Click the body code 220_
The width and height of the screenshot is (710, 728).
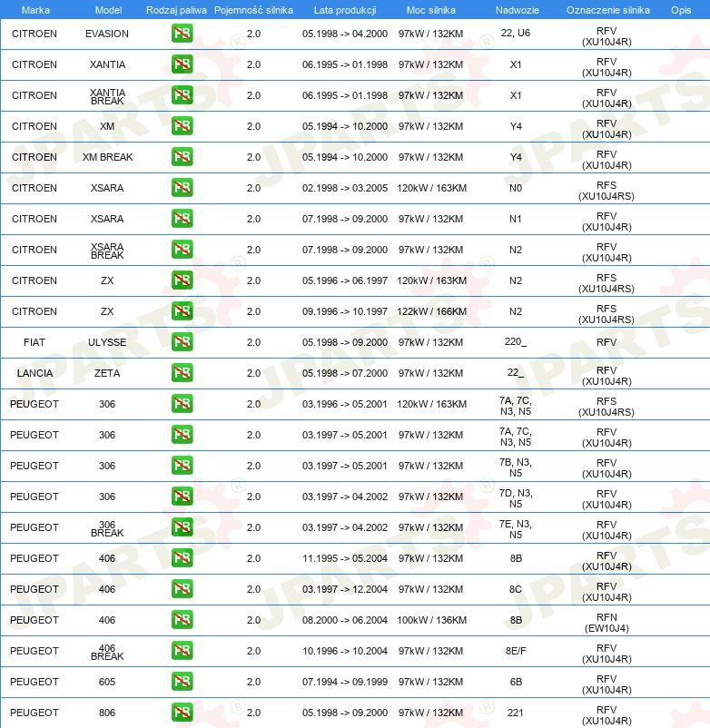[x=516, y=341]
